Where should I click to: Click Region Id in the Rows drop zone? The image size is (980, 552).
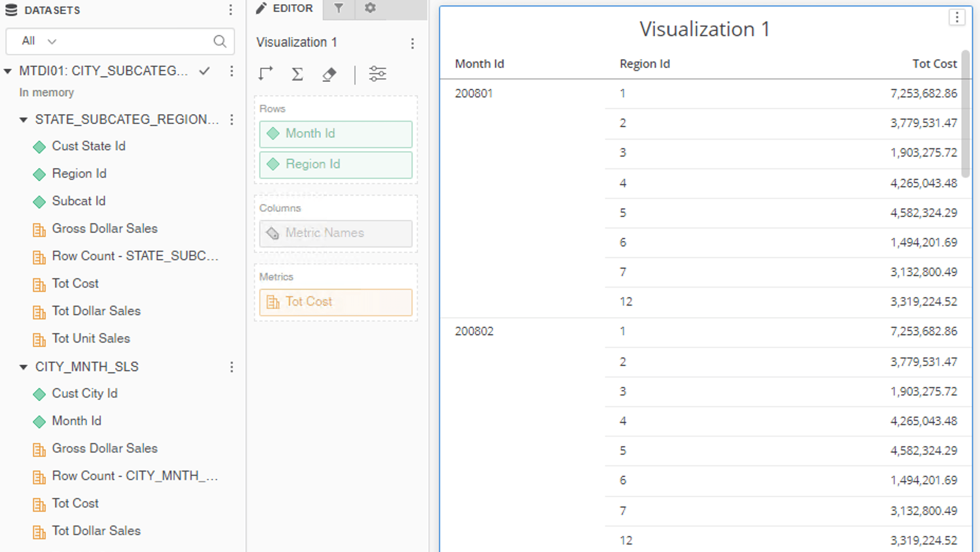(336, 164)
